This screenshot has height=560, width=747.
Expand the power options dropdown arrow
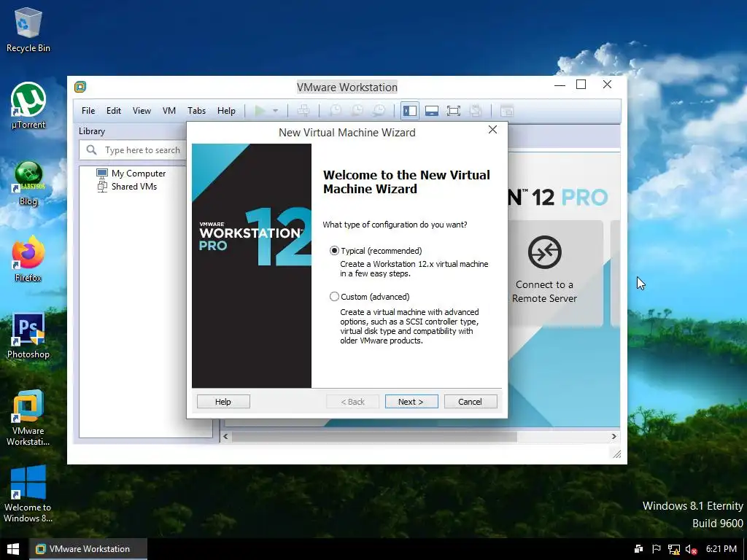(x=275, y=111)
